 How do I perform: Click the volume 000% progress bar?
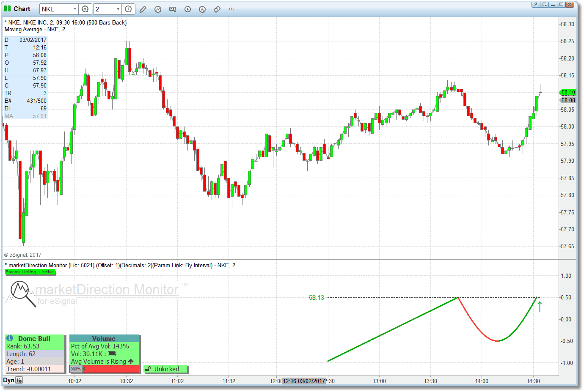coord(104,369)
